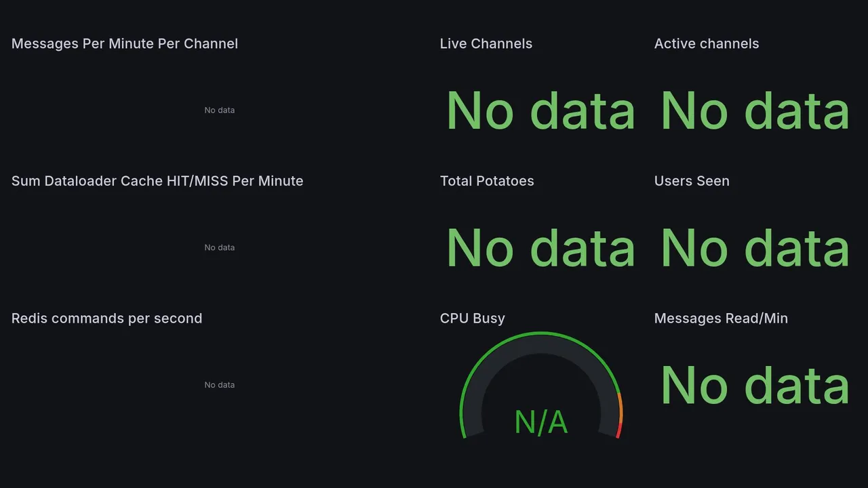Click the orange threshold segment of CPU gauge
868x488 pixels.
click(620, 407)
